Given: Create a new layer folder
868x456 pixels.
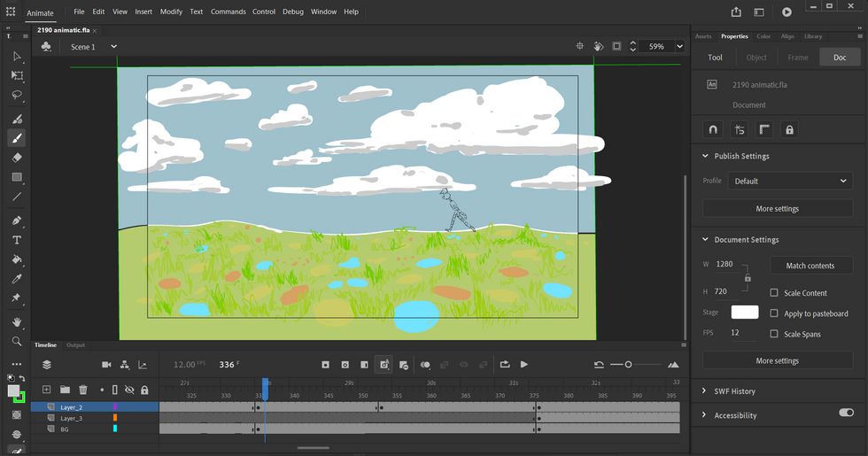Looking at the screenshot, I should (x=65, y=390).
